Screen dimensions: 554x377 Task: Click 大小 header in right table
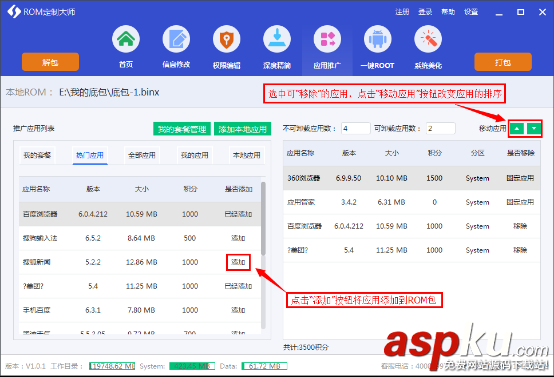coord(391,153)
